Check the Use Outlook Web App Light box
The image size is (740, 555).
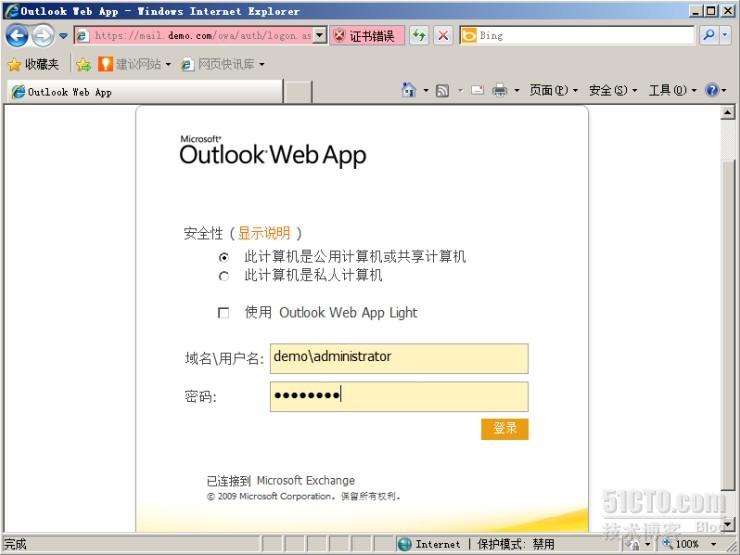[x=223, y=313]
